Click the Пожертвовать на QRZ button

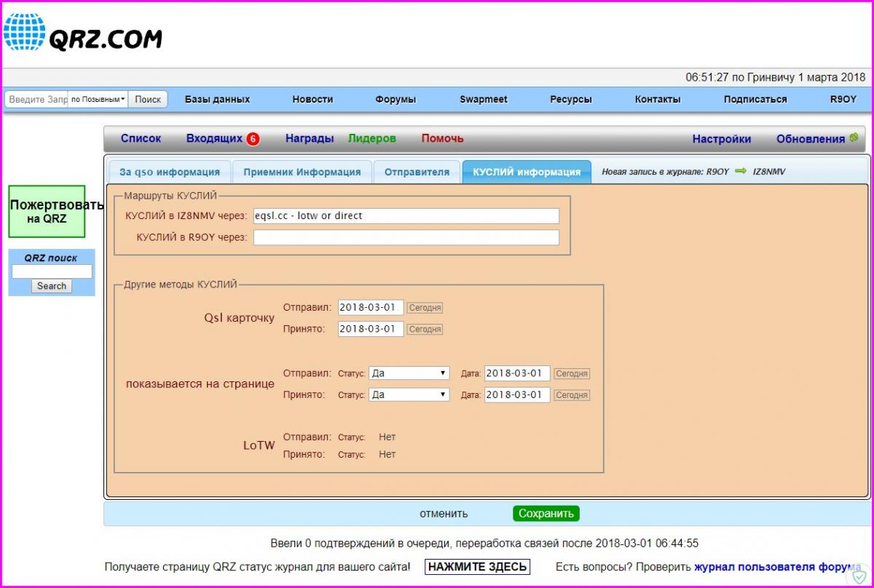point(47,211)
